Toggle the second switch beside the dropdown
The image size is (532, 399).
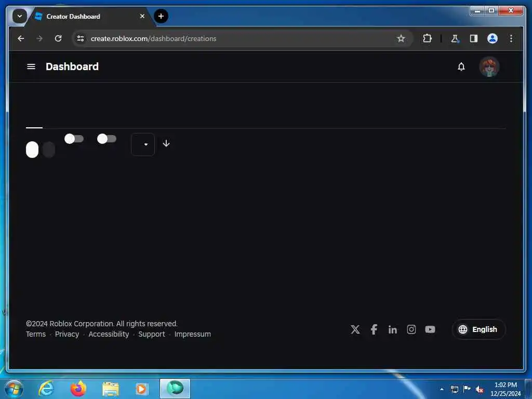click(107, 139)
